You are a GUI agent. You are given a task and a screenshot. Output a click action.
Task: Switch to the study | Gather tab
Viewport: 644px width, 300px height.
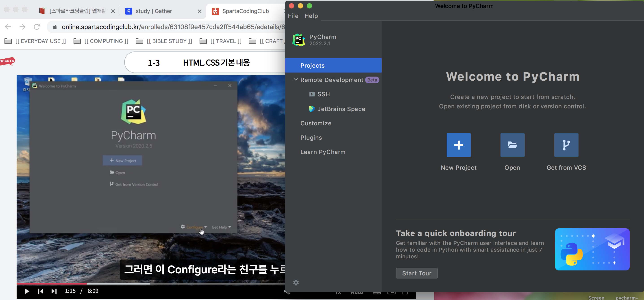163,11
